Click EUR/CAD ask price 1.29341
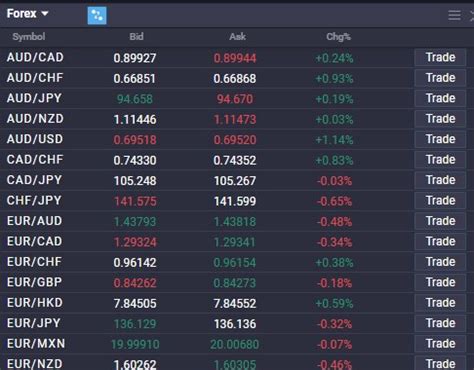Image resolution: width=474 pixels, height=370 pixels. pyautogui.click(x=235, y=242)
